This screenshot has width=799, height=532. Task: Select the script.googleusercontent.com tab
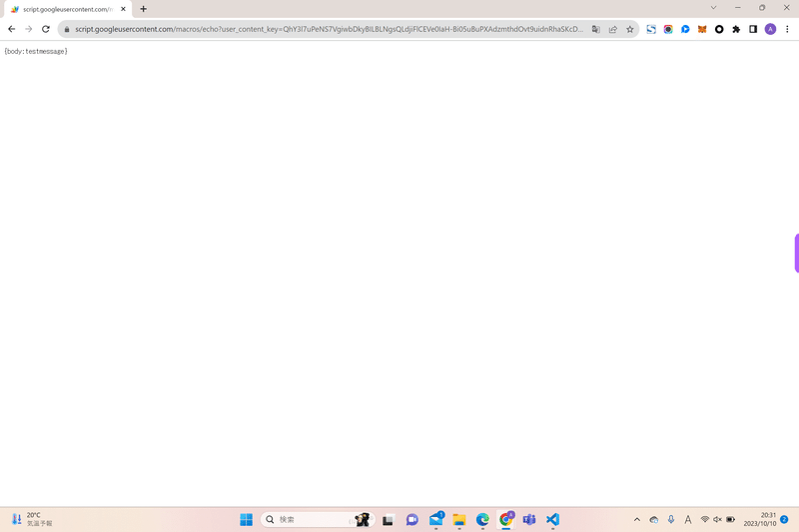pyautogui.click(x=68, y=9)
